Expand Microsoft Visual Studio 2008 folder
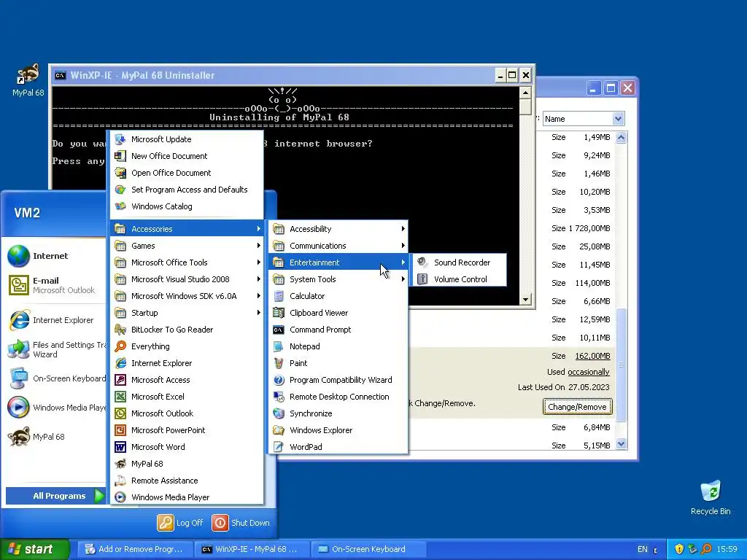Image resolution: width=747 pixels, height=560 pixels. [x=187, y=279]
